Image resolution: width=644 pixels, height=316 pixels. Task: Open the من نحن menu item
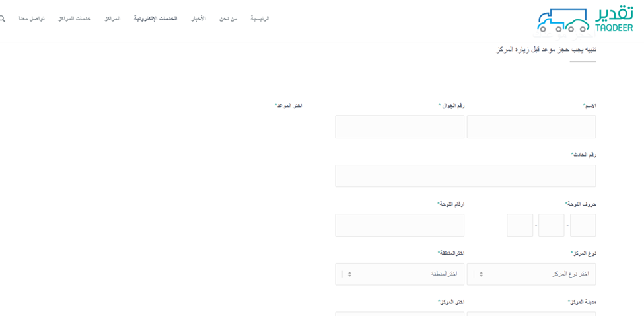[228, 19]
